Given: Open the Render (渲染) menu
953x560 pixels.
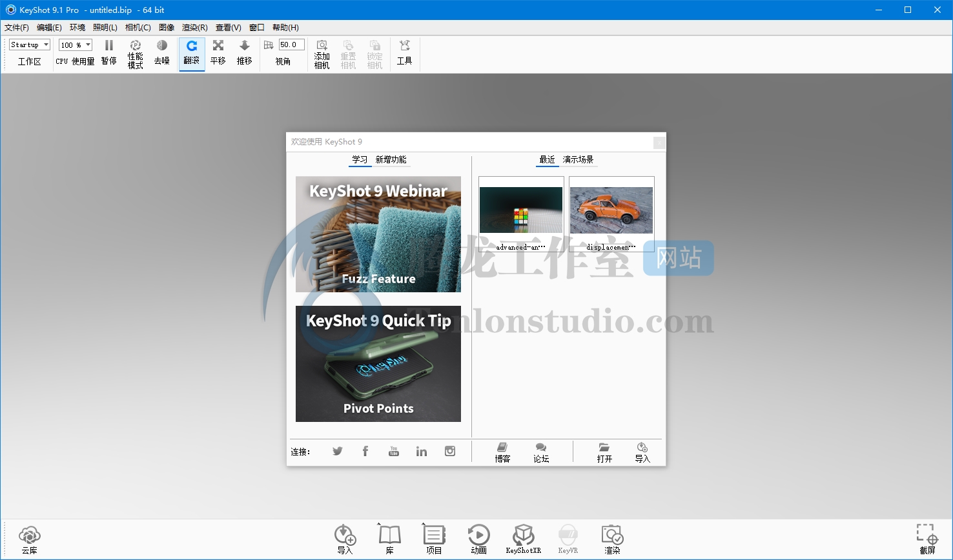Looking at the screenshot, I should (x=195, y=28).
